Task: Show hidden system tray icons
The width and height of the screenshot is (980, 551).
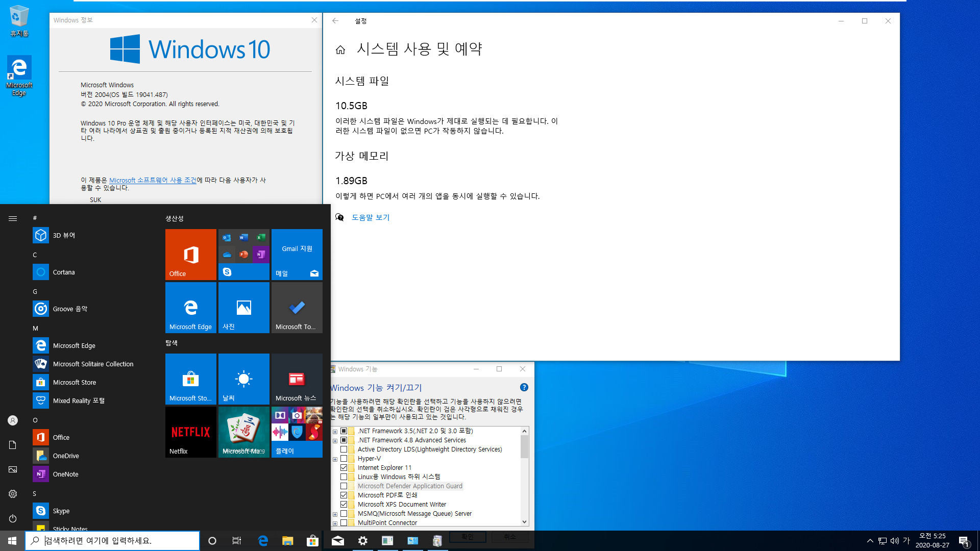Action: [870, 541]
